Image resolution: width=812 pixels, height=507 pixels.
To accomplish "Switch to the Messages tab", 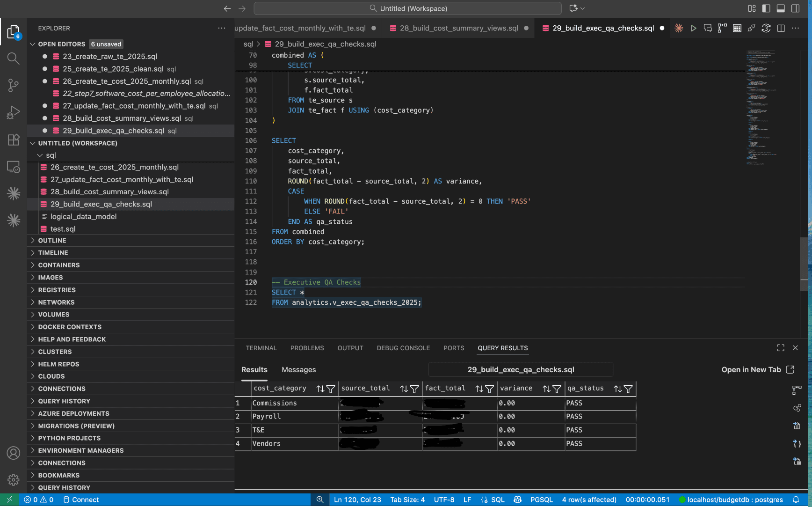I will (298, 370).
